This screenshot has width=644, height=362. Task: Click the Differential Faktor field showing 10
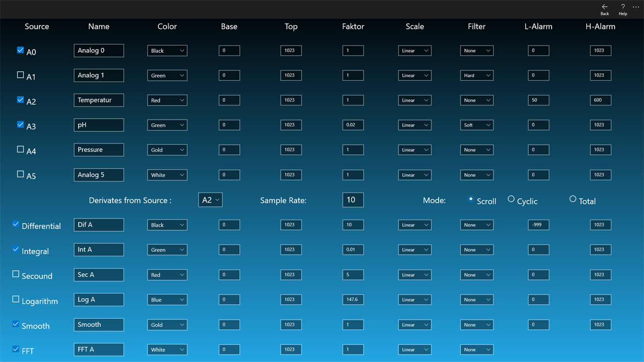pyautogui.click(x=353, y=225)
